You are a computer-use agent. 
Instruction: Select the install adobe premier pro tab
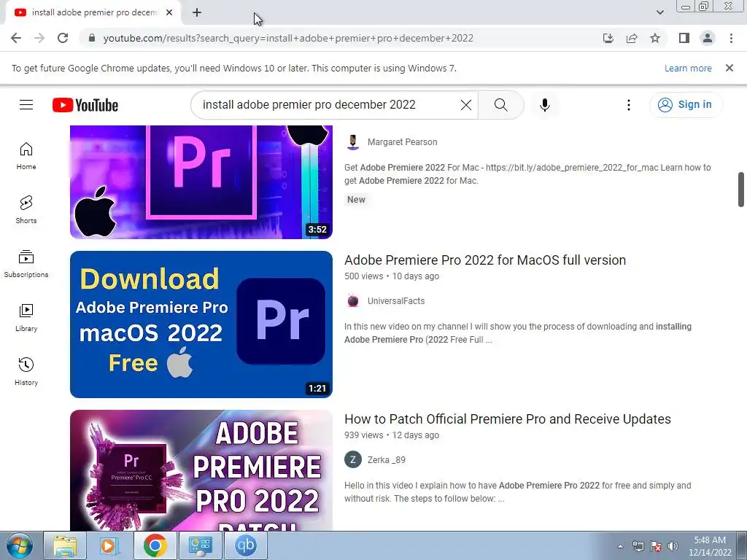[x=93, y=13]
